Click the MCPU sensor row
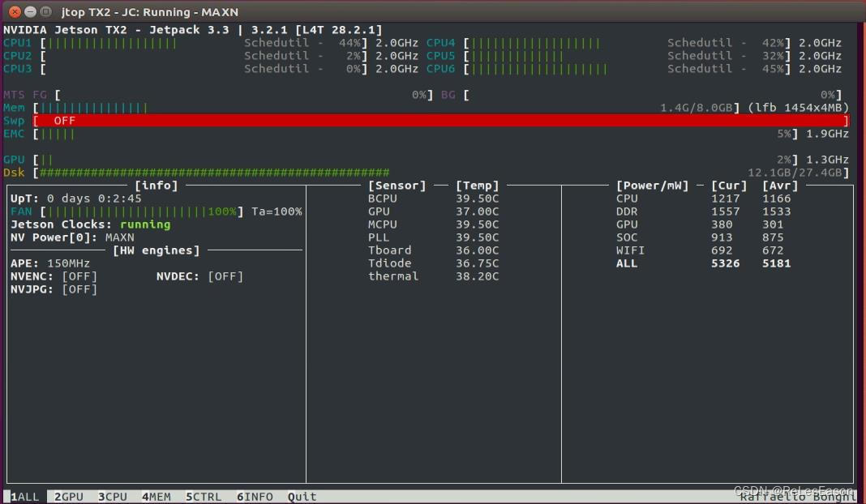 coord(434,224)
